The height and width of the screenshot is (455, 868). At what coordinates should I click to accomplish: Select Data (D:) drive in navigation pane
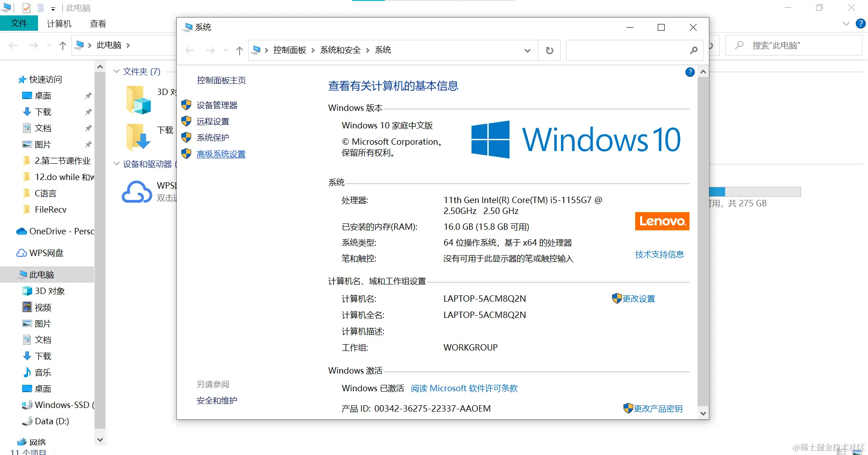pyautogui.click(x=52, y=422)
